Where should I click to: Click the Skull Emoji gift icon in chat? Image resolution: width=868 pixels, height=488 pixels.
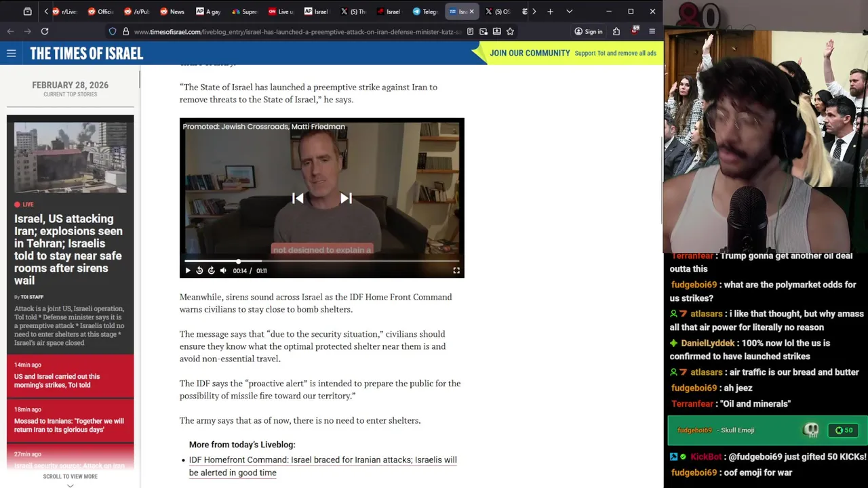(x=811, y=430)
